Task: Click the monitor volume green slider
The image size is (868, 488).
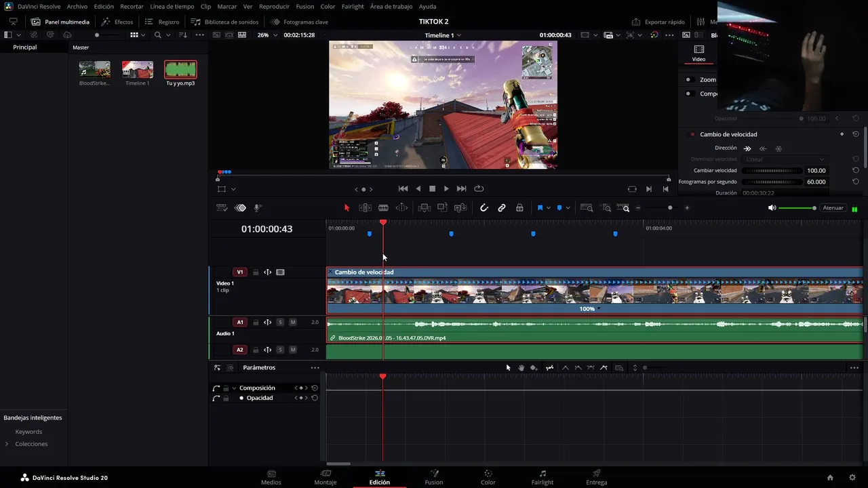Action: coord(797,208)
